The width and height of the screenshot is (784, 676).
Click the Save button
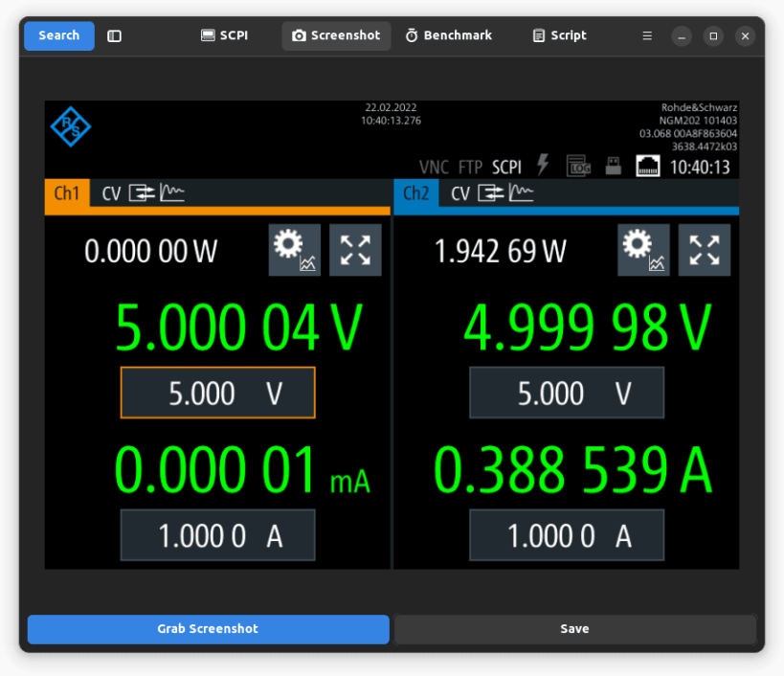[575, 629]
